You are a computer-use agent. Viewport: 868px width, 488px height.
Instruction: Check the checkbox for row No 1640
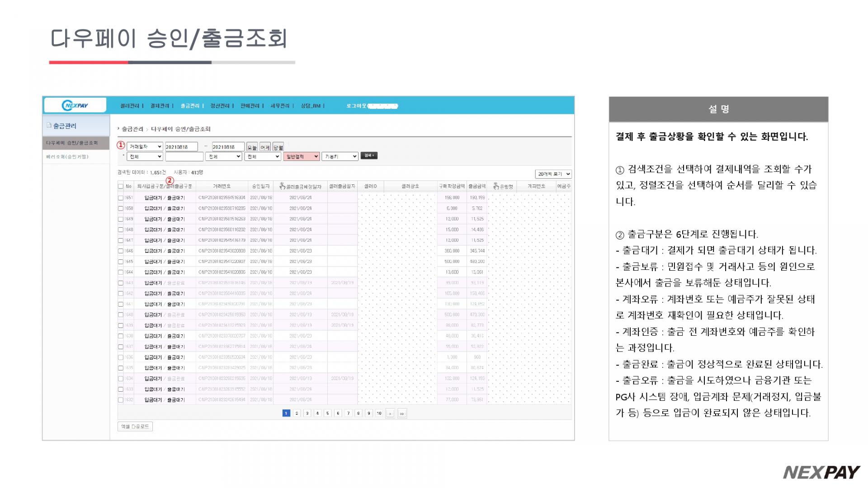[x=121, y=315]
